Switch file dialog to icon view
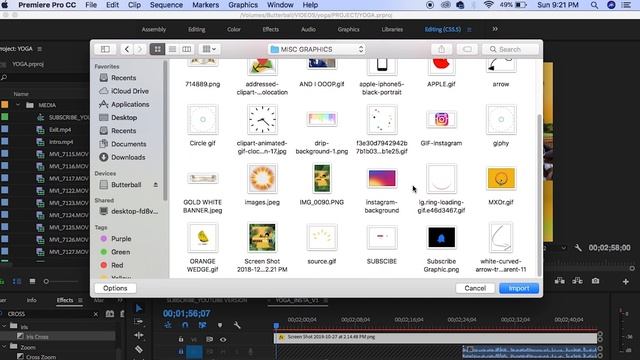Screen dimensions: 640x360 click(158, 49)
